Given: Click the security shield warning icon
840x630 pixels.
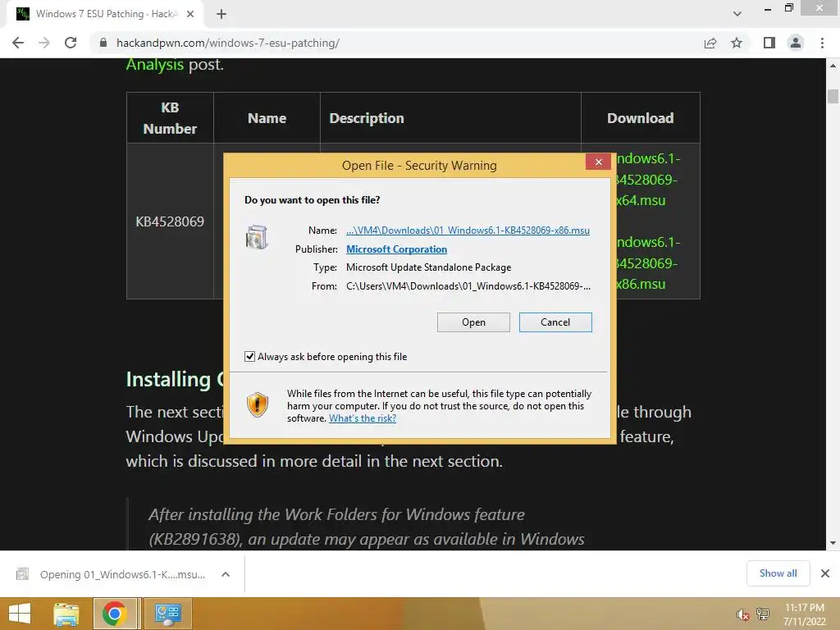Looking at the screenshot, I should 257,405.
